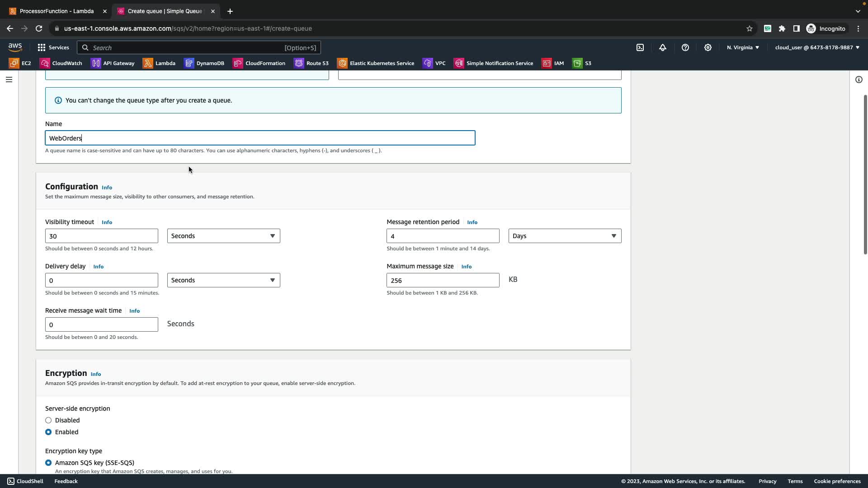Open the settings gear icon
The width and height of the screenshot is (868, 488).
[708, 47]
